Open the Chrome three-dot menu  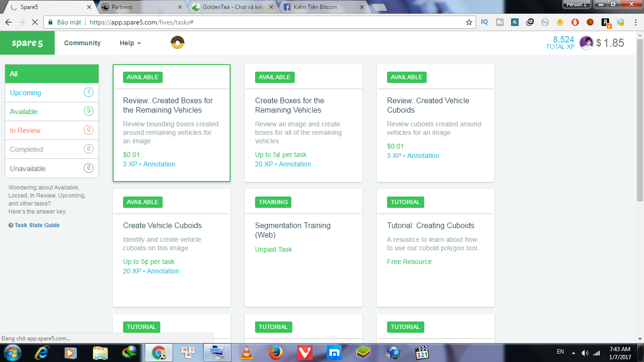tap(635, 22)
